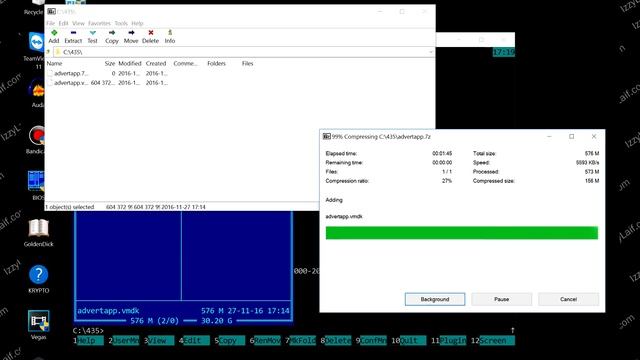The height and width of the screenshot is (360, 640).
Task: Click the 12 Screen key in Far Manager
Action: tap(493, 340)
